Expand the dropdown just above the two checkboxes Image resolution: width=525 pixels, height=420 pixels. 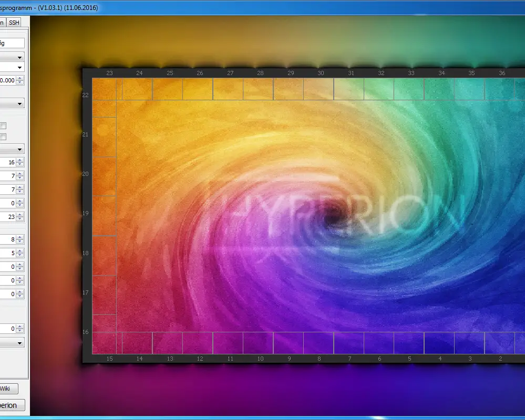tap(12, 103)
